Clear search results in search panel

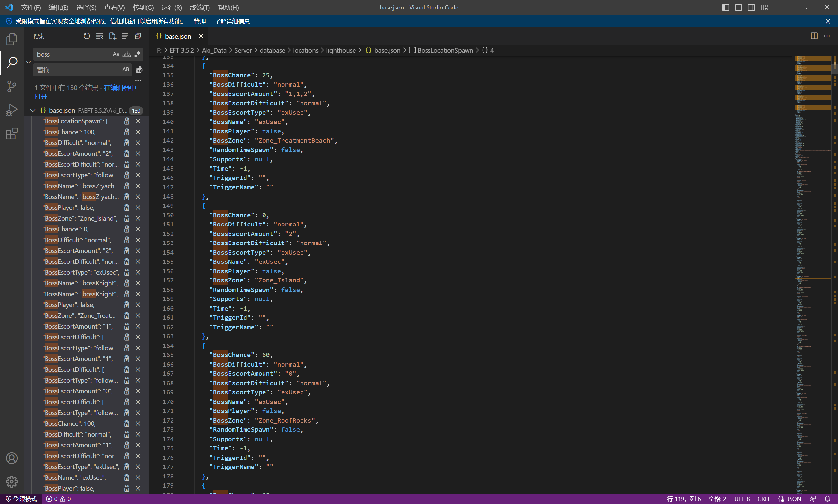[x=100, y=36]
